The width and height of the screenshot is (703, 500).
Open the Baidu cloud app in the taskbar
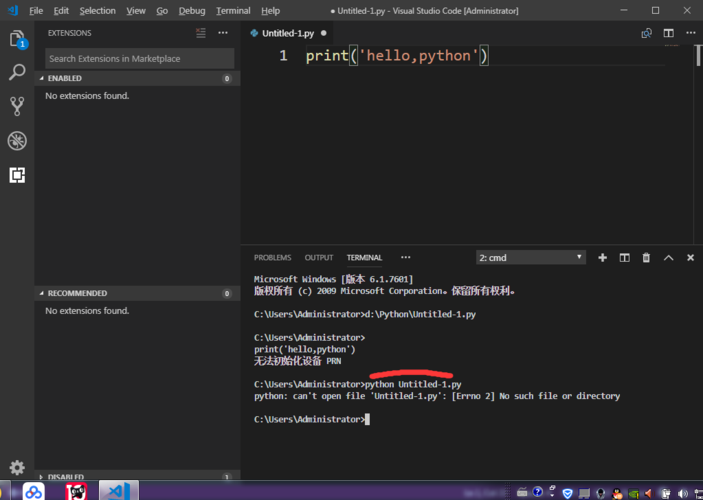(34, 491)
